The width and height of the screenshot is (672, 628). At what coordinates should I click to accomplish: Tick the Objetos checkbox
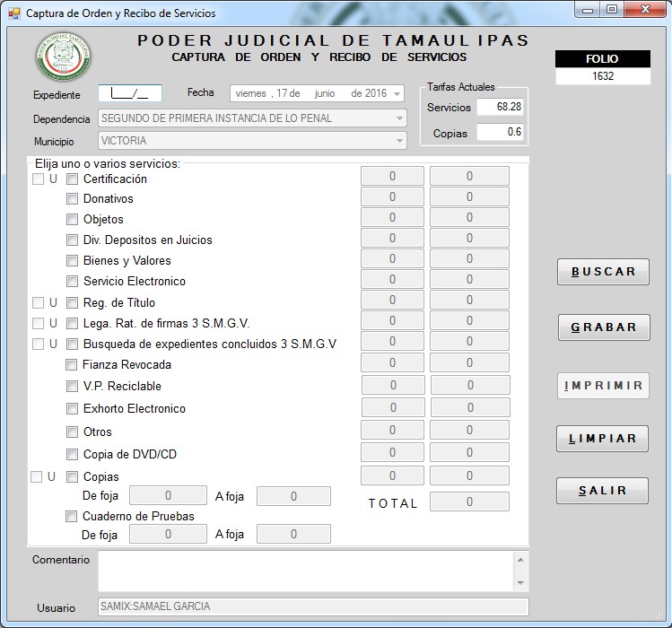pos(72,220)
